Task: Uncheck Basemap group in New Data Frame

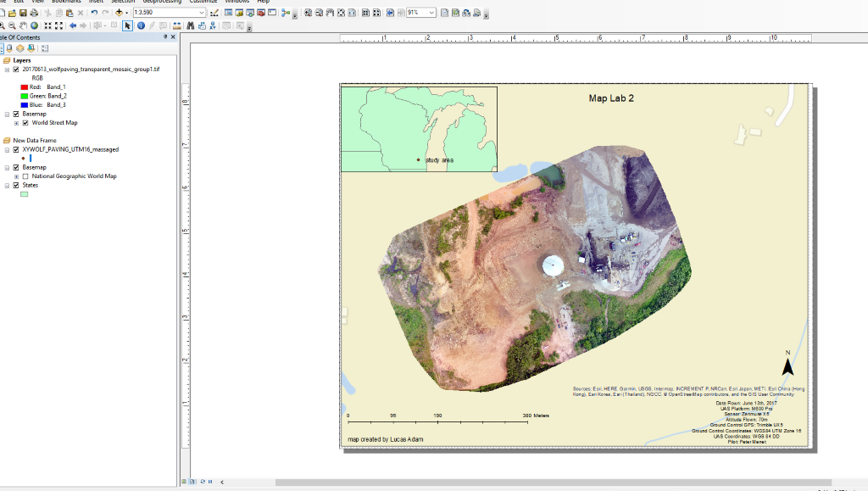Action: click(16, 167)
